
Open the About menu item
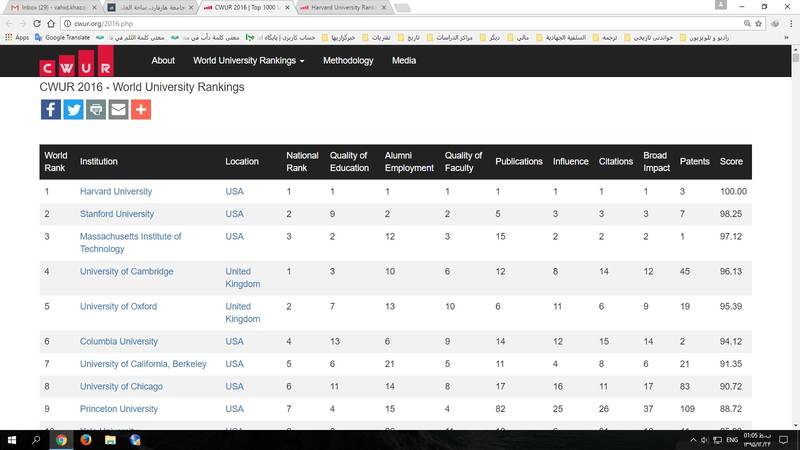click(x=163, y=60)
